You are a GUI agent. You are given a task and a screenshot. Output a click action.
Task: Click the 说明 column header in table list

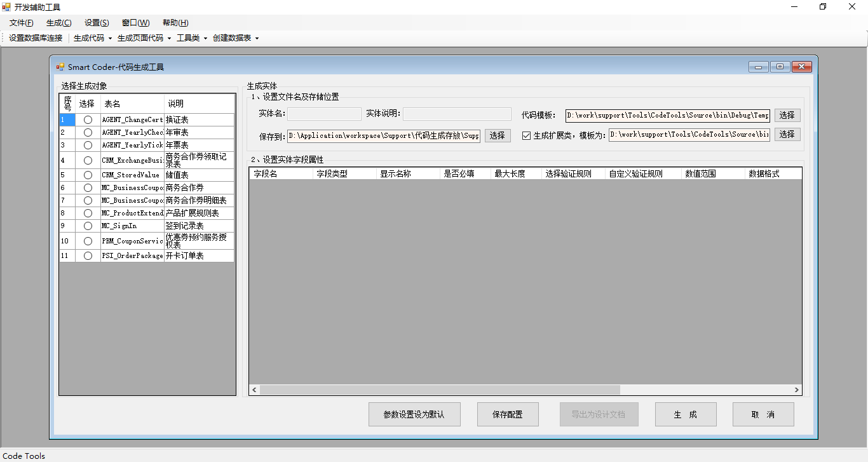point(199,104)
